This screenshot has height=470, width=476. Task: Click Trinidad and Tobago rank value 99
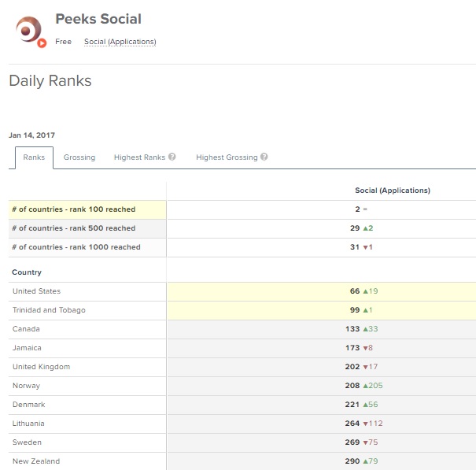coord(355,310)
